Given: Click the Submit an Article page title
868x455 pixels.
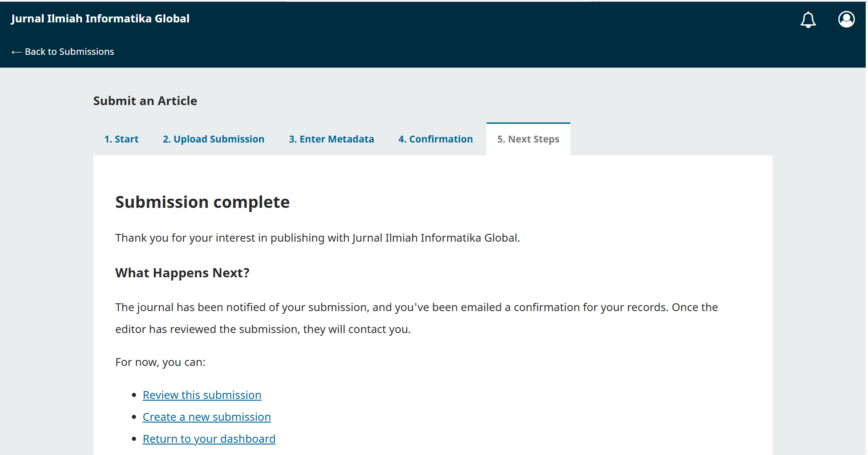Looking at the screenshot, I should 145,101.
